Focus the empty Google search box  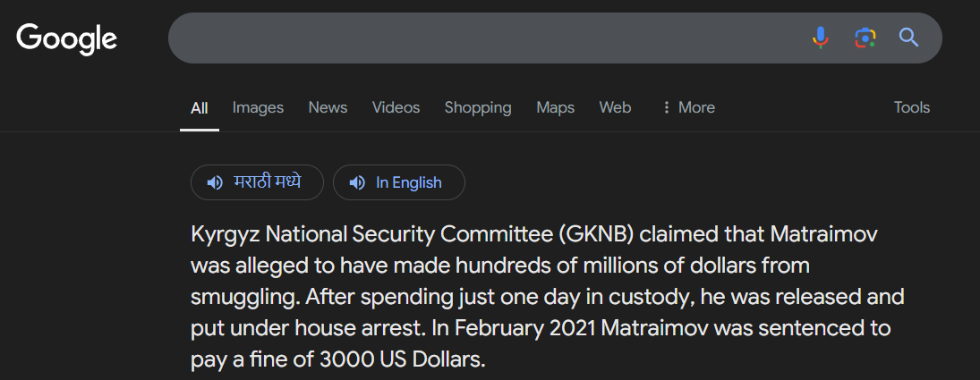pos(485,38)
